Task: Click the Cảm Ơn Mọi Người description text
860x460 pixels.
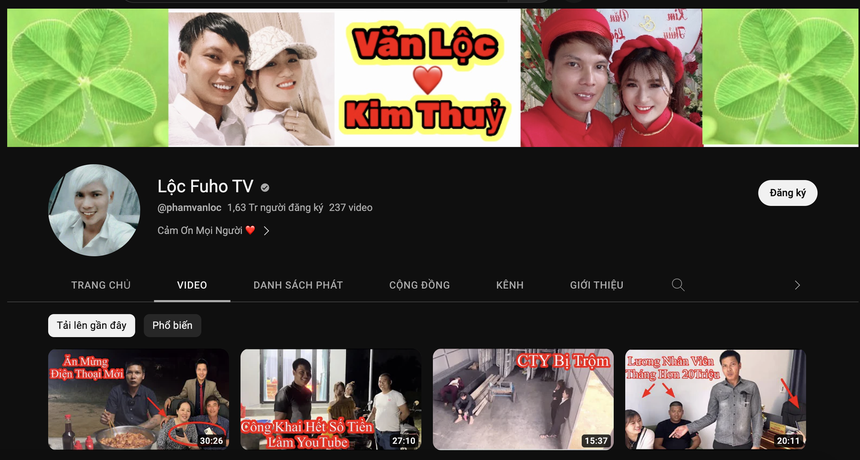Action: coord(206,231)
